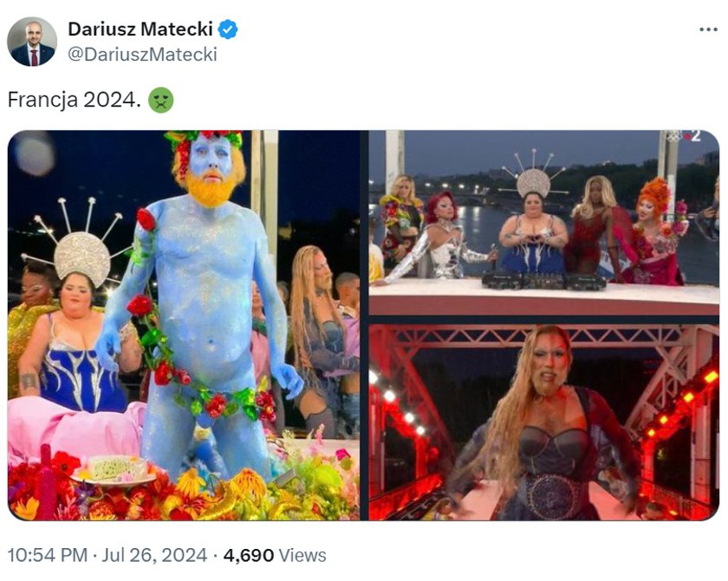Open the large left photo with blue figure
This screenshot has height=581, width=728.
(184, 325)
